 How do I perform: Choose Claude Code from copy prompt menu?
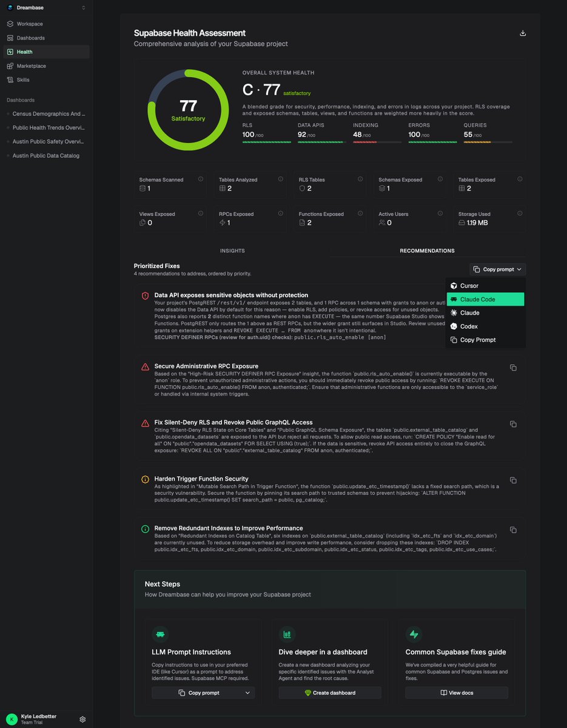pos(486,299)
